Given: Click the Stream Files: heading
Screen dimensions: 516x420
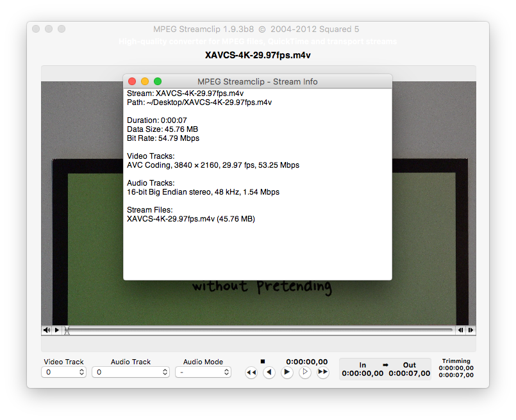Looking at the screenshot, I should (150, 210).
